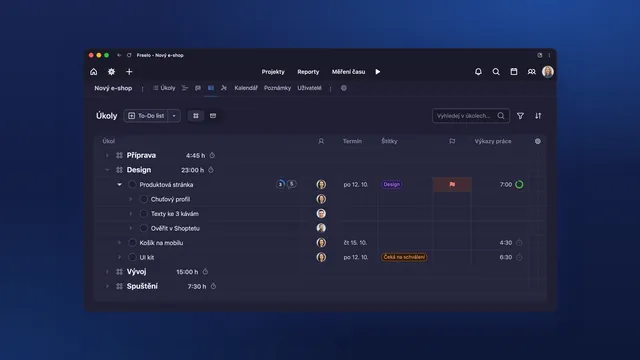Open the sort order arrows
Image resolution: width=640 pixels, height=360 pixels.
pos(538,116)
